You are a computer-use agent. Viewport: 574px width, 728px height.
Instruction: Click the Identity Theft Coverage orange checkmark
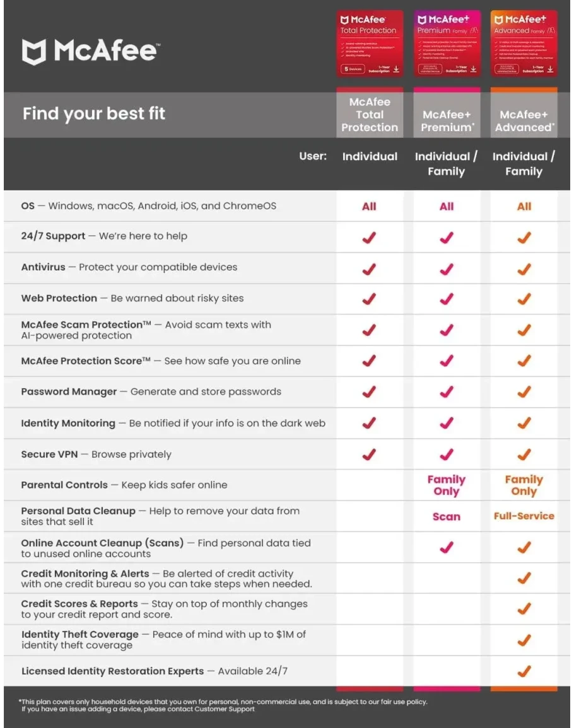[x=524, y=640]
